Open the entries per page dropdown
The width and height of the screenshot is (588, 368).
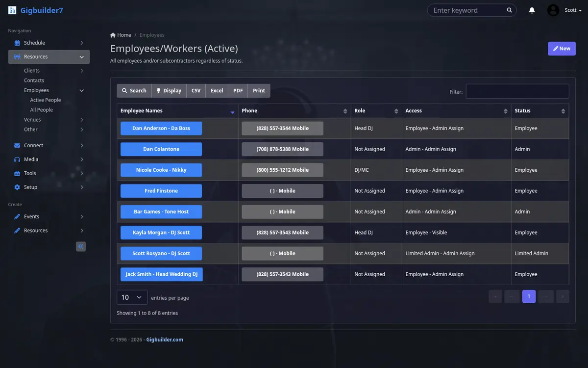[132, 297]
